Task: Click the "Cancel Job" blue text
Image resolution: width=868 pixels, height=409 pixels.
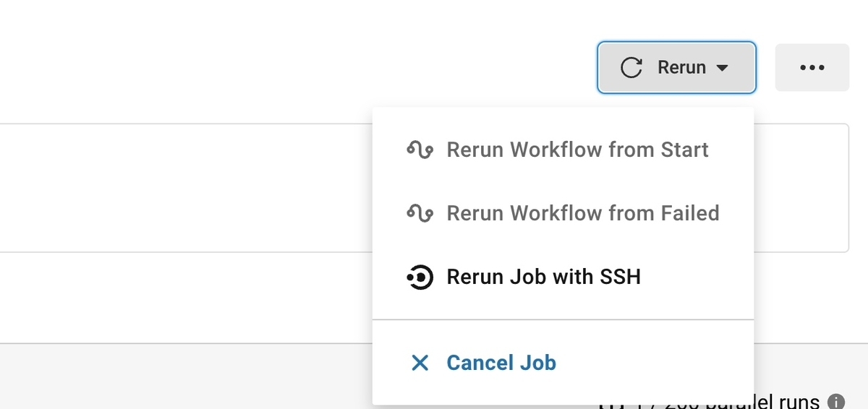Action: pos(501,363)
